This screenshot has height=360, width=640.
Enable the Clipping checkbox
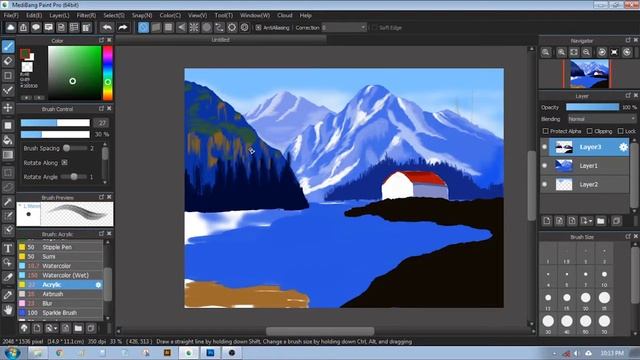pos(589,131)
